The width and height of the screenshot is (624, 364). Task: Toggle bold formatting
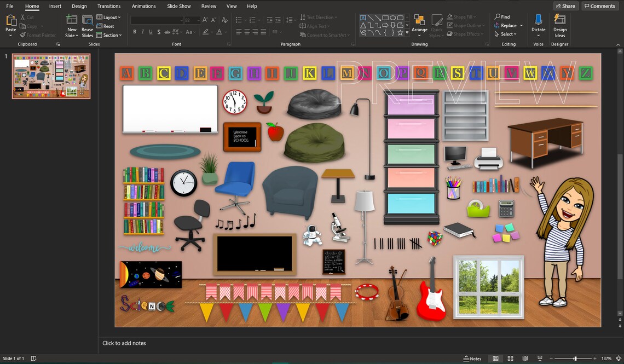pos(135,32)
